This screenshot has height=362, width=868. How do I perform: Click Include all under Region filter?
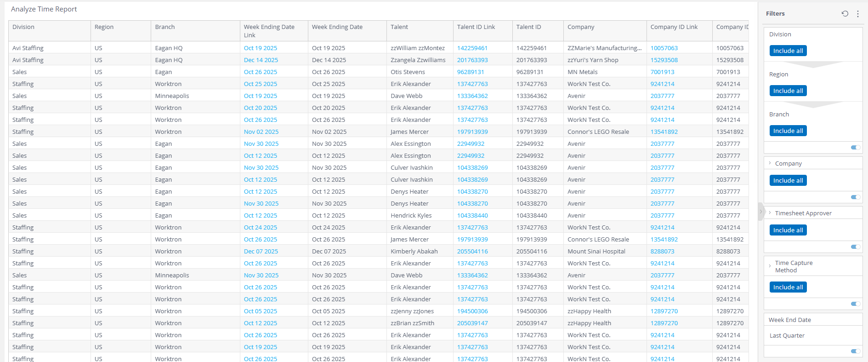[x=788, y=91]
